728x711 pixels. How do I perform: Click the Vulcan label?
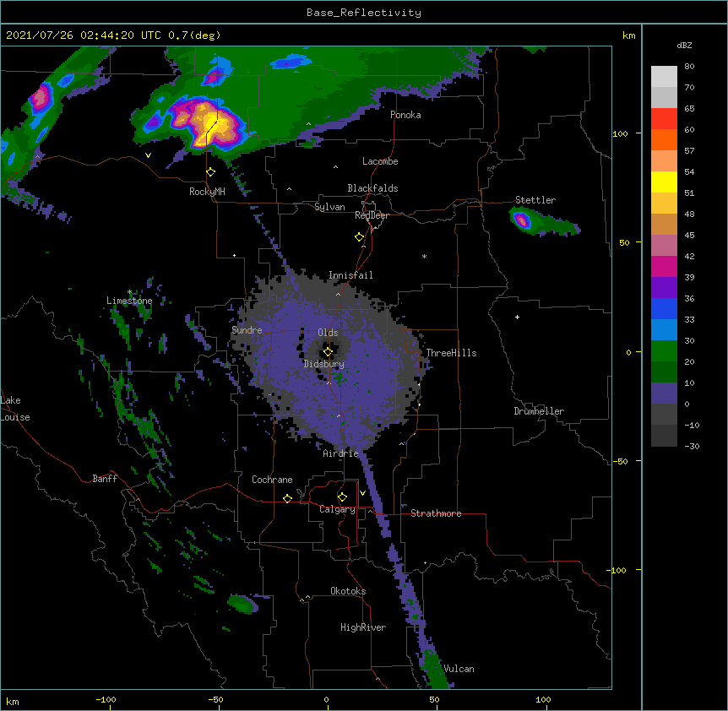[x=459, y=669]
